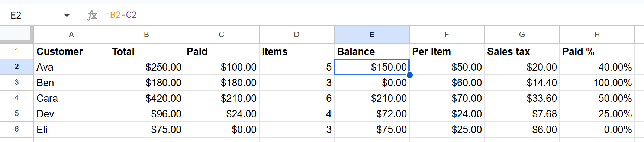Viewport: 644px width, 142px height.
Task: Click the Paid header cell
Action: click(x=222, y=51)
